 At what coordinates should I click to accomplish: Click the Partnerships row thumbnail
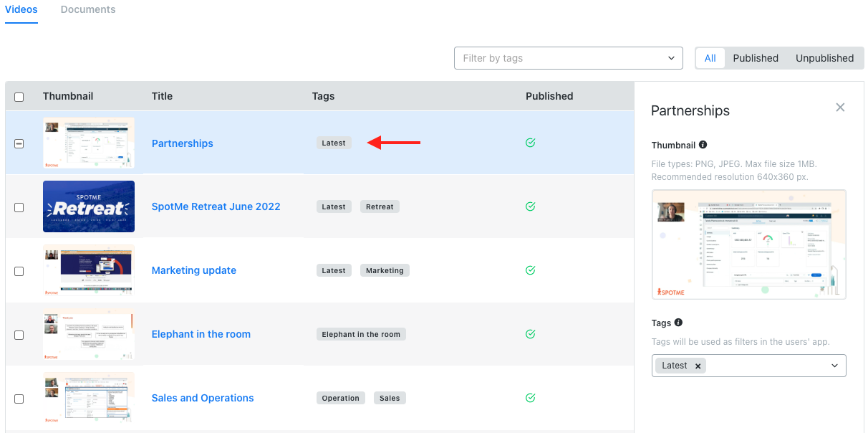(x=89, y=143)
